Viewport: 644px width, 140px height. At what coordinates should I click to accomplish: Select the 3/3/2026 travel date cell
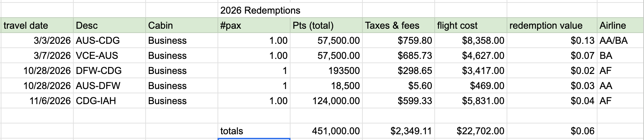pyautogui.click(x=37, y=41)
